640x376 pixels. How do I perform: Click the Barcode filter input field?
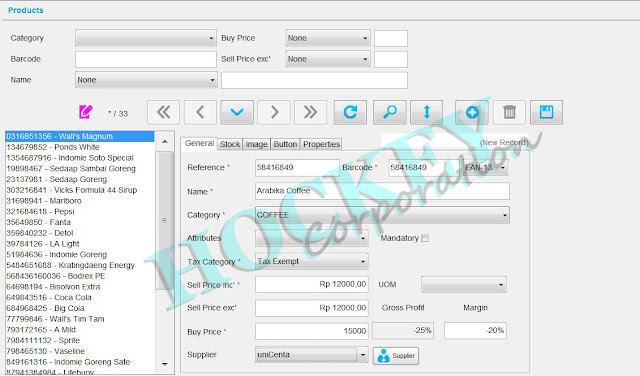click(x=146, y=59)
